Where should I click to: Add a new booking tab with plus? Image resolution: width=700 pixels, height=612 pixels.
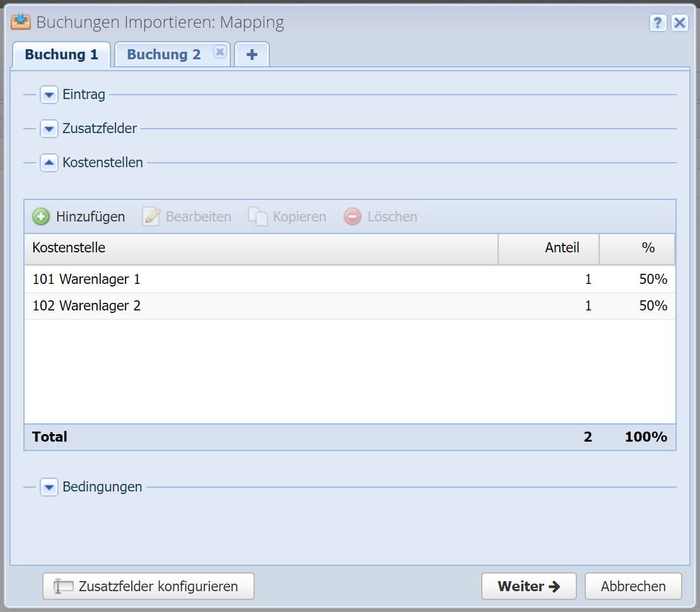(x=252, y=55)
